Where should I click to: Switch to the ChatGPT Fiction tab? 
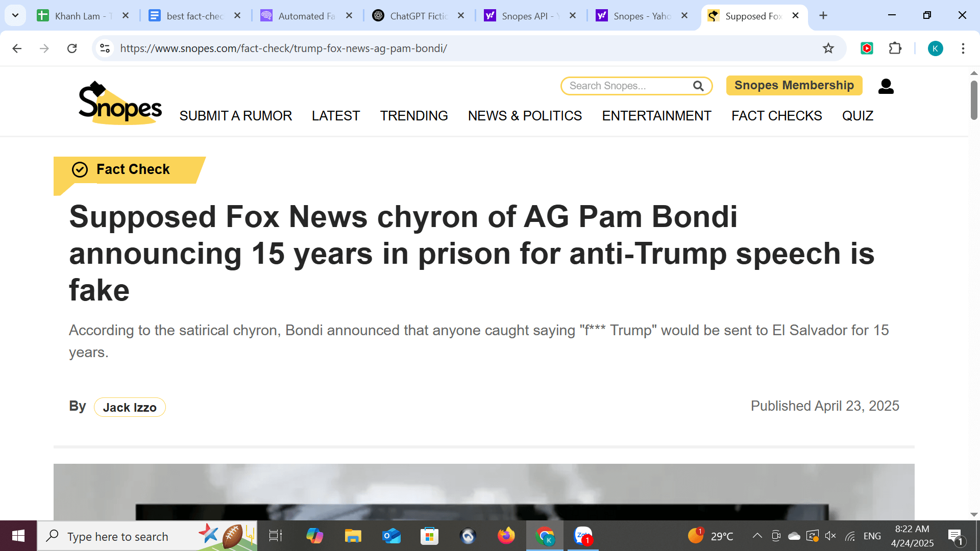coord(418,16)
